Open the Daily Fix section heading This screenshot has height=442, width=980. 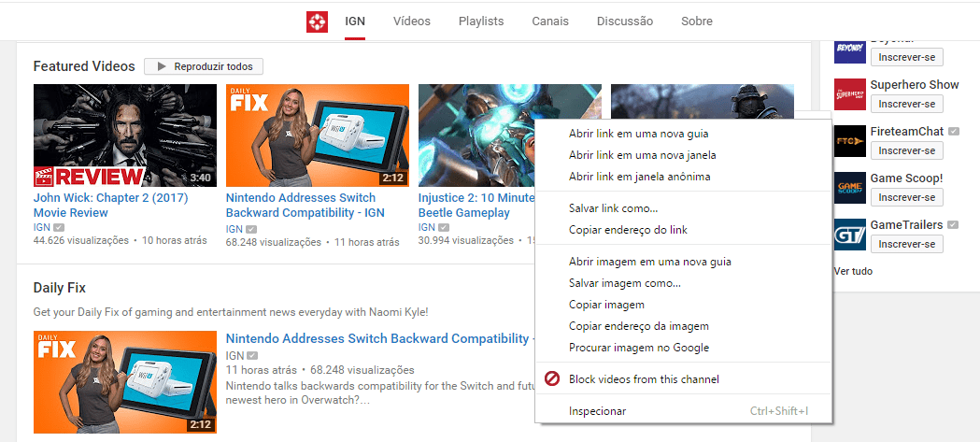click(x=60, y=288)
